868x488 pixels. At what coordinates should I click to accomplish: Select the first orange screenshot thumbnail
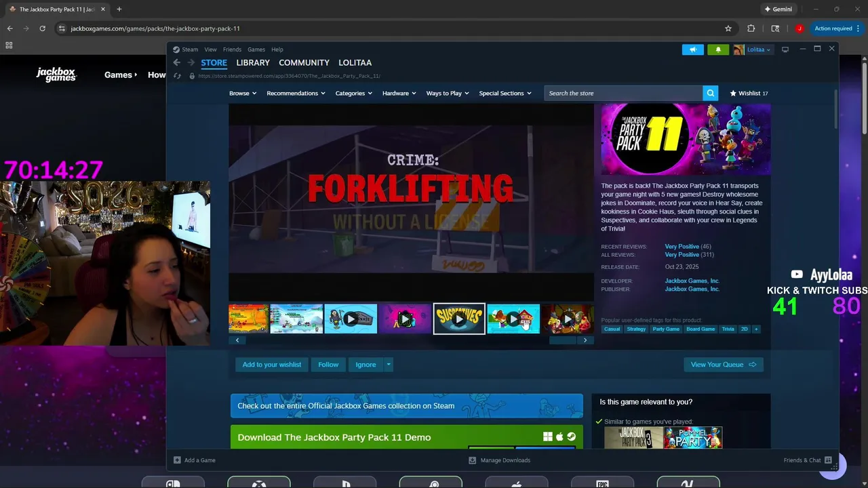click(x=248, y=319)
